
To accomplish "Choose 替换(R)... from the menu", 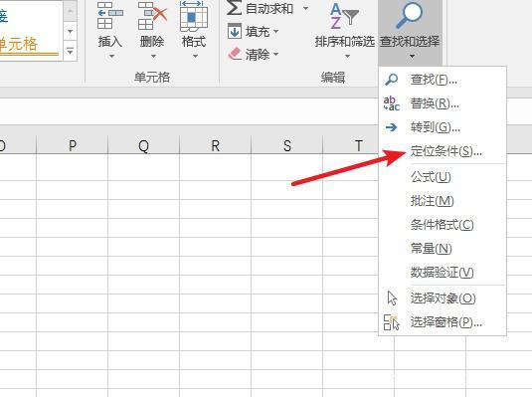I will 443,103.
